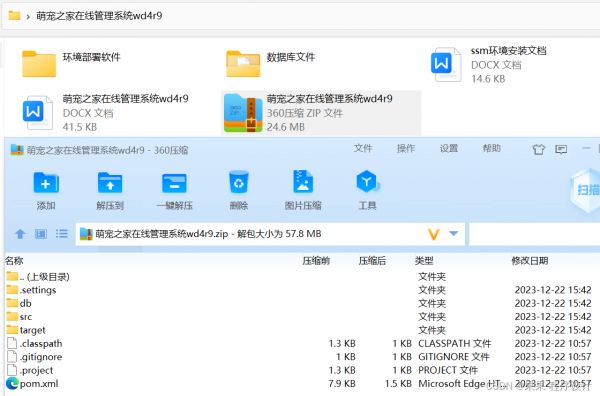This screenshot has width=600, height=396.
Task: Open the 工具 (Tools) icon
Action: (367, 181)
